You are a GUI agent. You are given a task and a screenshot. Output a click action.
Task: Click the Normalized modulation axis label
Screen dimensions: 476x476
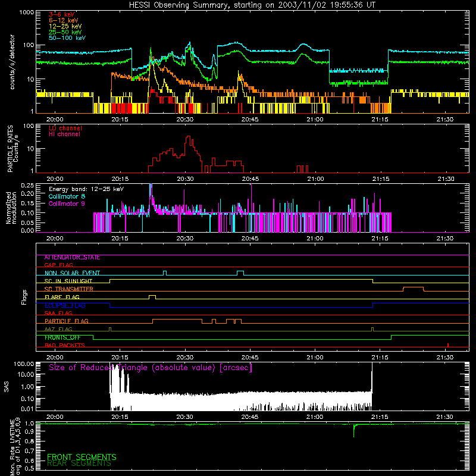[11, 208]
